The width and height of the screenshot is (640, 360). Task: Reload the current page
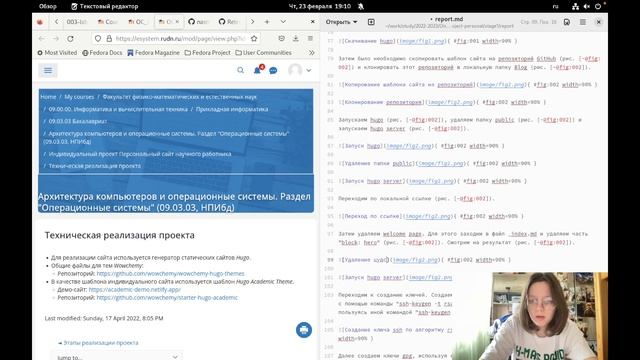pos(70,39)
